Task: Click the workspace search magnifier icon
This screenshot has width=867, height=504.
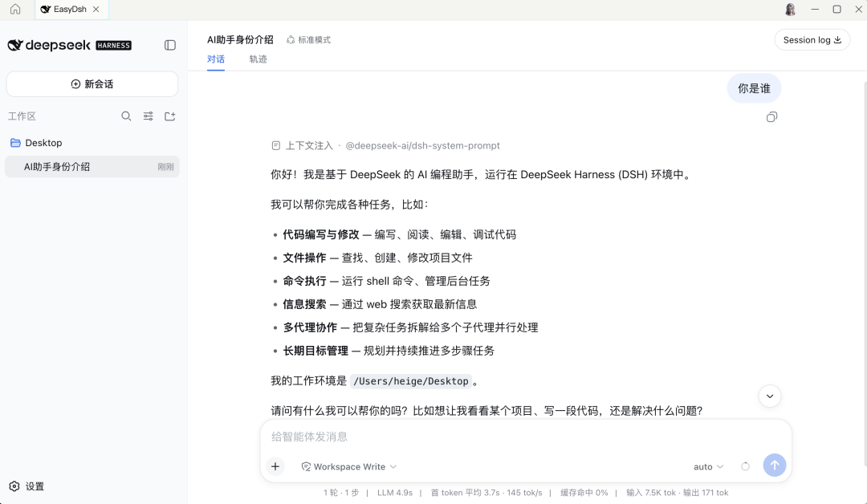Action: [126, 116]
